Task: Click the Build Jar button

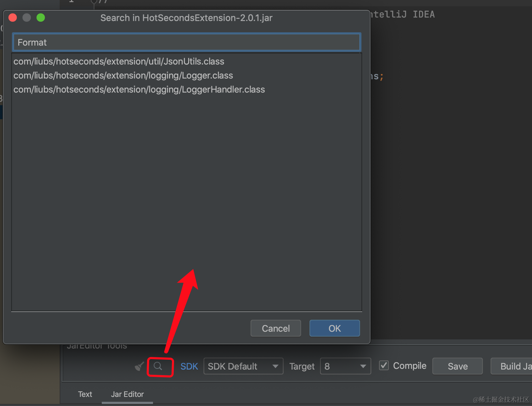Action: click(512, 366)
